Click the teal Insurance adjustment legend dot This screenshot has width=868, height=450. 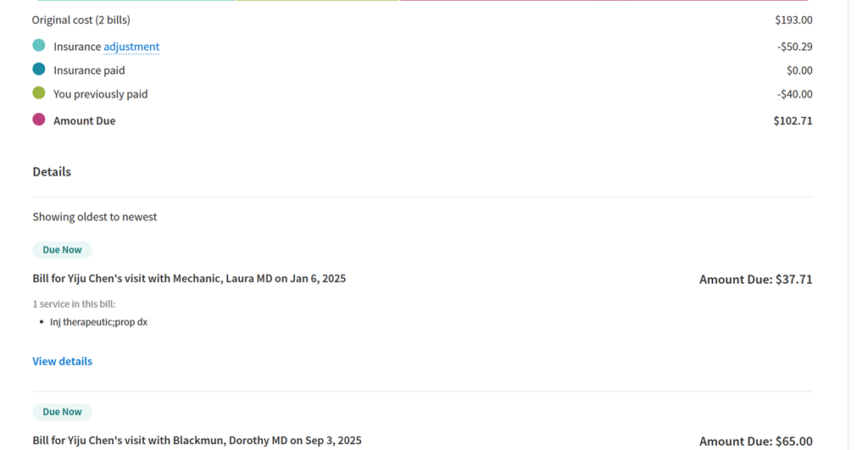pyautogui.click(x=39, y=46)
